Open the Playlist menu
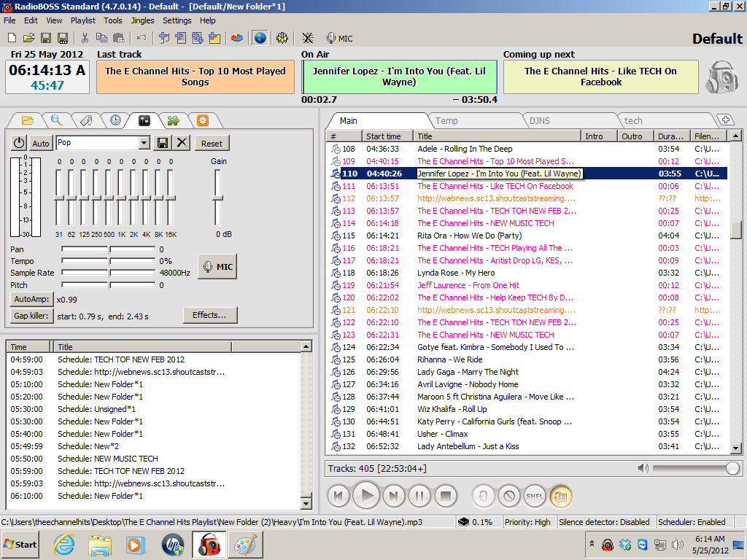 [x=83, y=20]
